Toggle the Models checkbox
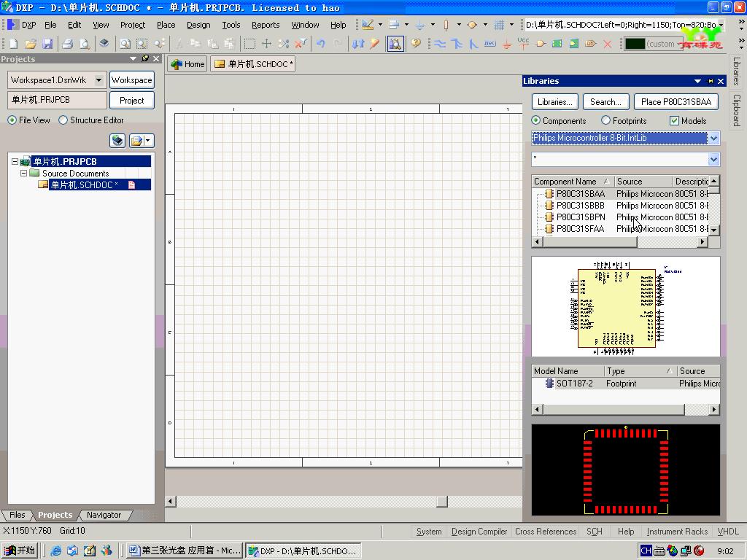 pyautogui.click(x=674, y=121)
